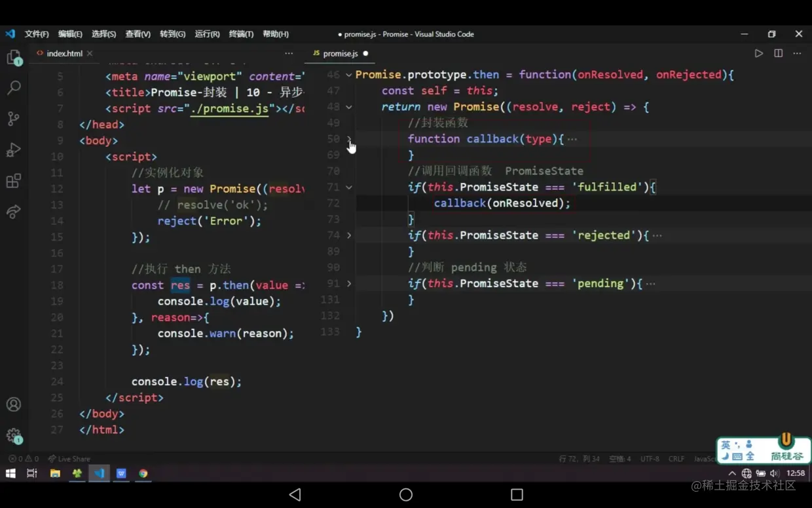Open more actions for index.html editor group
This screenshot has height=508, width=812.
tap(289, 53)
